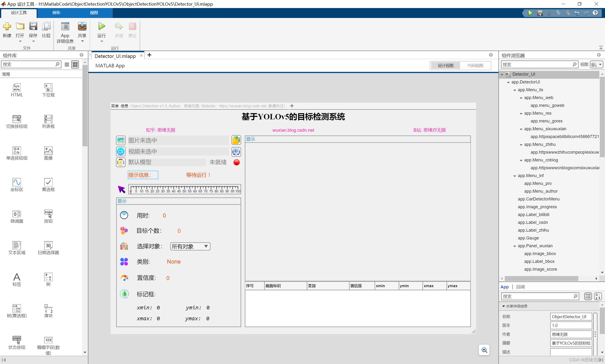The width and height of the screenshot is (605, 364).
Task: Open file with the 打开 folder icon
Action: click(20, 26)
